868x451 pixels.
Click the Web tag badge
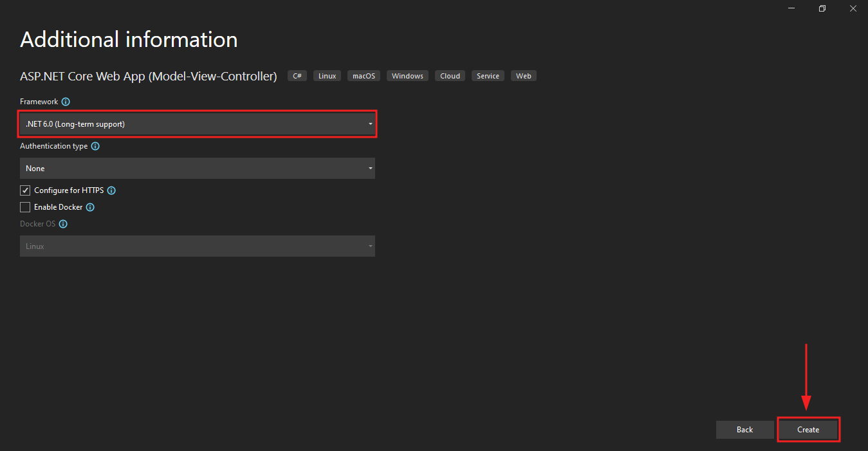click(523, 75)
